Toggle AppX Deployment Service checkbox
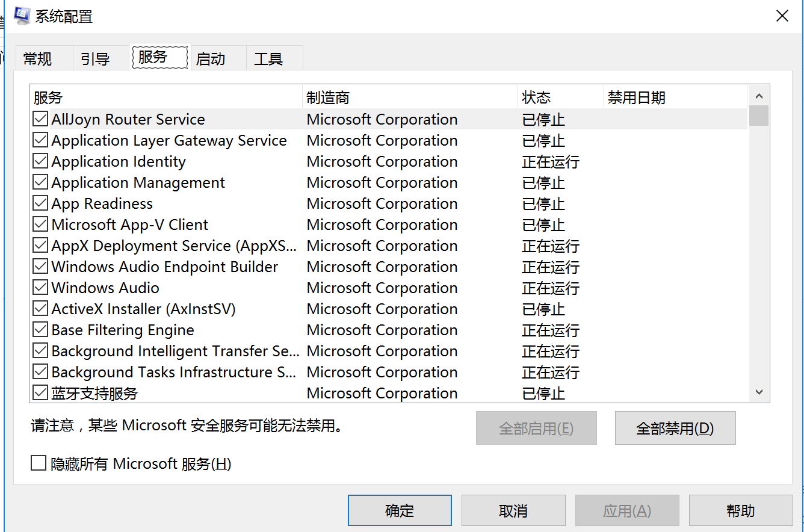This screenshot has height=532, width=804. tap(40, 246)
